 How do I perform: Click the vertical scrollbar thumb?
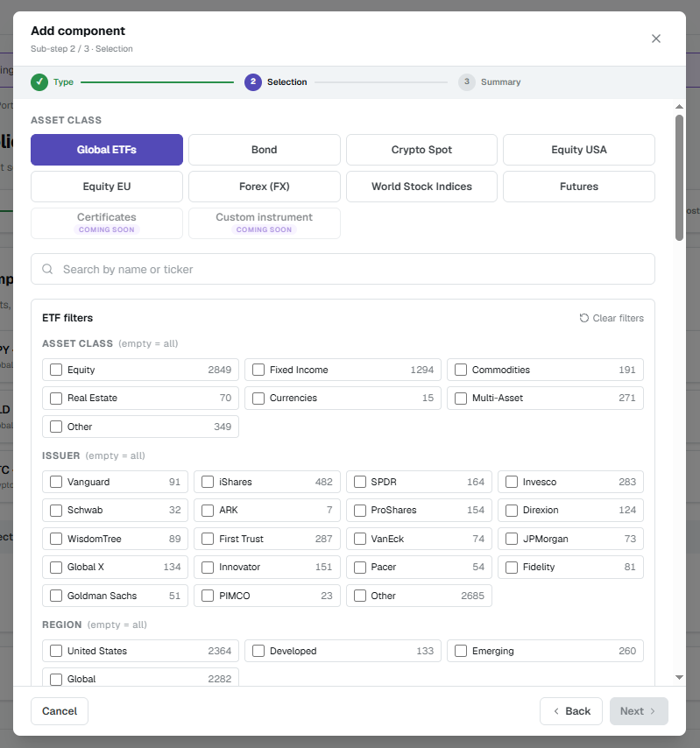pyautogui.click(x=680, y=178)
